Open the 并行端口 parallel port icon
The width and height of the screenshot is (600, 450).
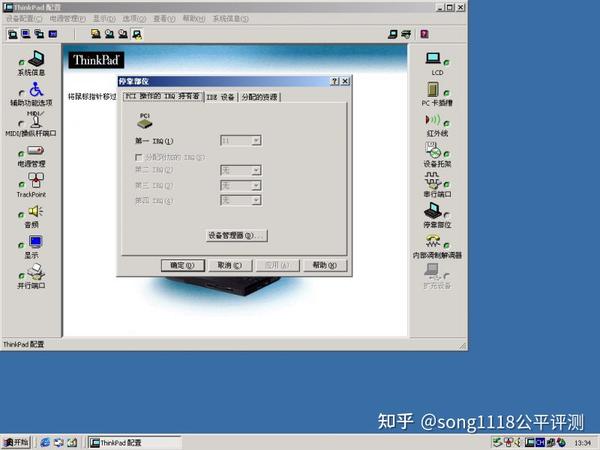click(36, 271)
